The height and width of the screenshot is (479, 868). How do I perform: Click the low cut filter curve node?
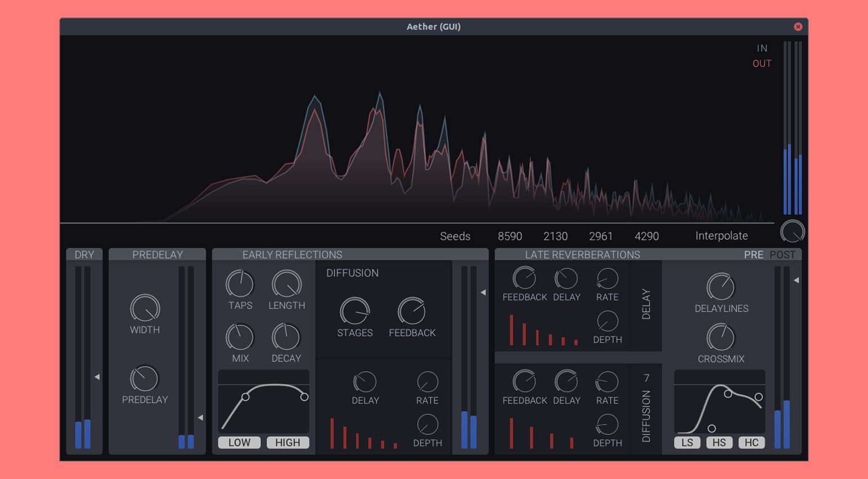click(245, 397)
